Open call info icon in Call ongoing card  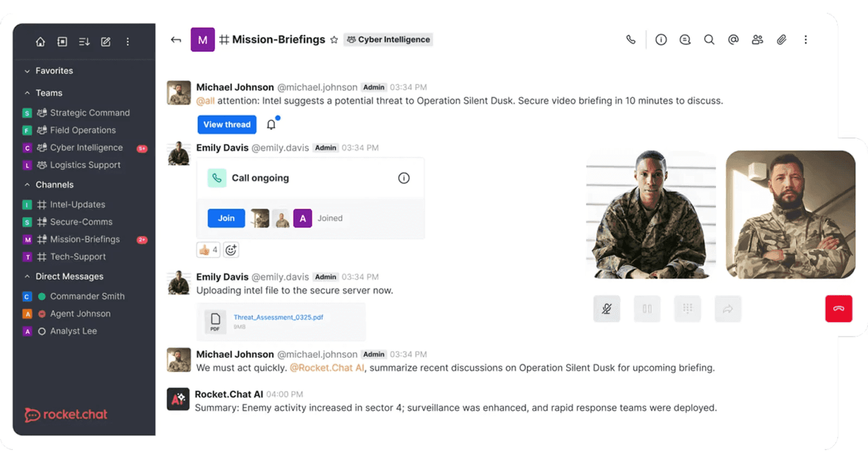404,178
